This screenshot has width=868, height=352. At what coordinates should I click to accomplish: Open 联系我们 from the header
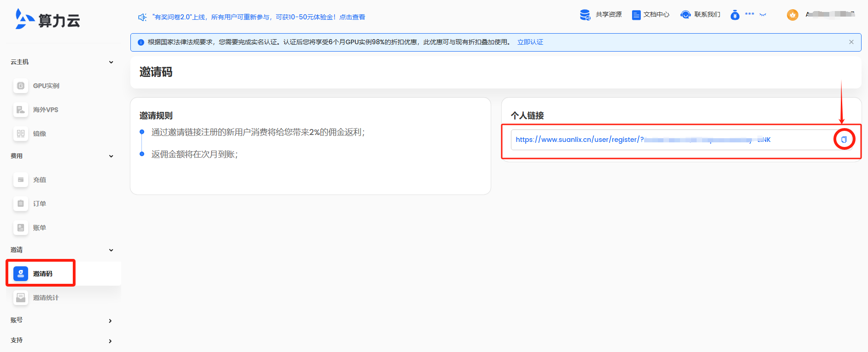[707, 15]
